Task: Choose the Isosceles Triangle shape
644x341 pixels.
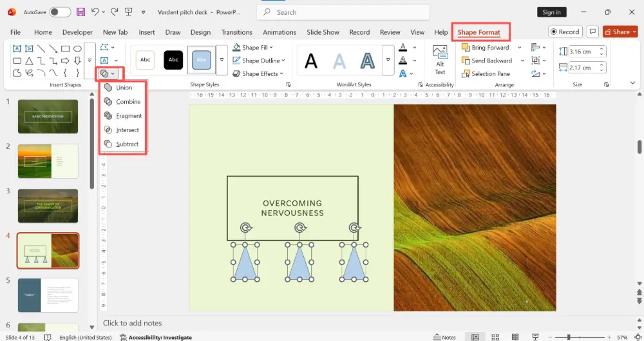Action: point(29,61)
